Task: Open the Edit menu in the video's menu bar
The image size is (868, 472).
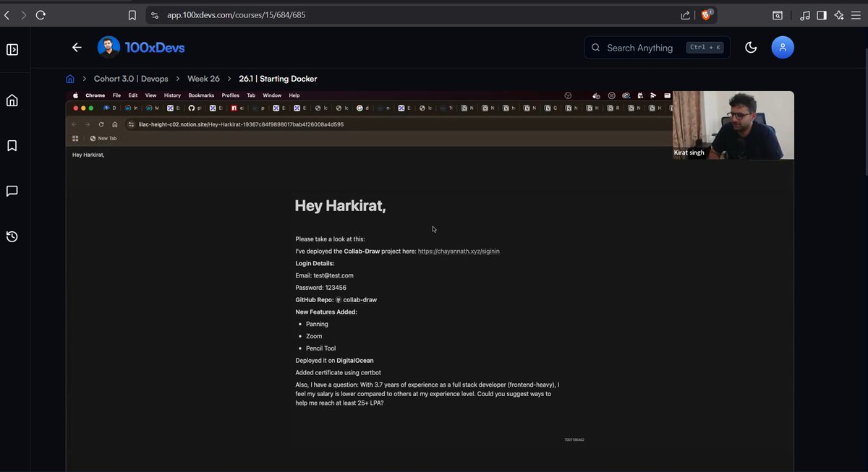Action: (133, 95)
